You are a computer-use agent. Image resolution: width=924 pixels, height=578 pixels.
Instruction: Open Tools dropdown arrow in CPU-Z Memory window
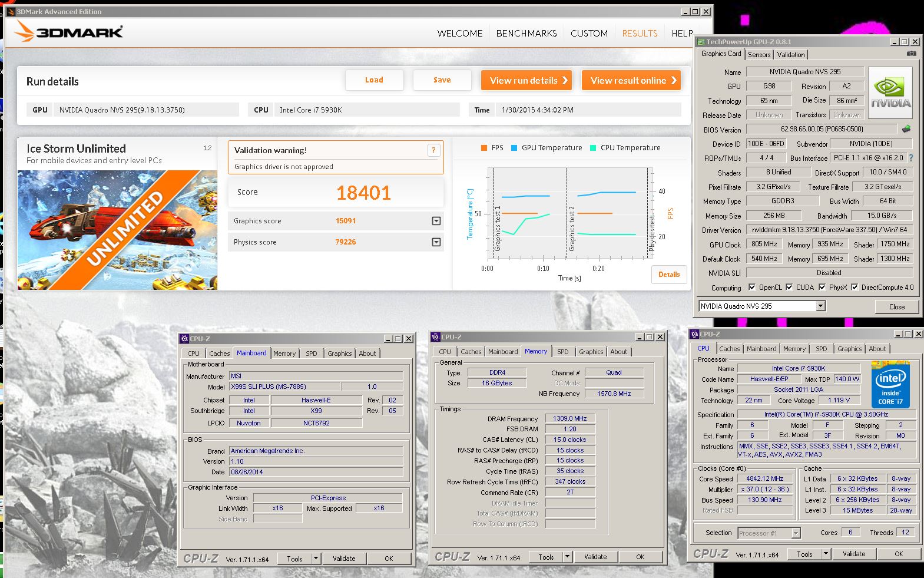click(x=567, y=556)
